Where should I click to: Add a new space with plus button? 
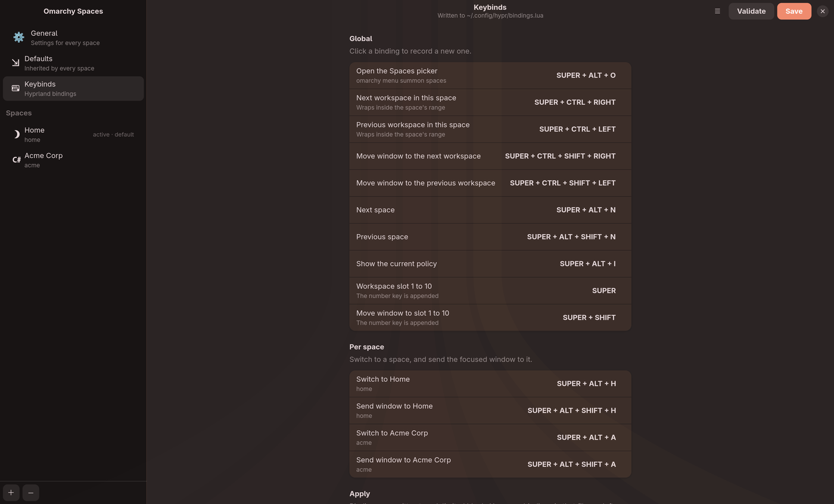tap(11, 493)
